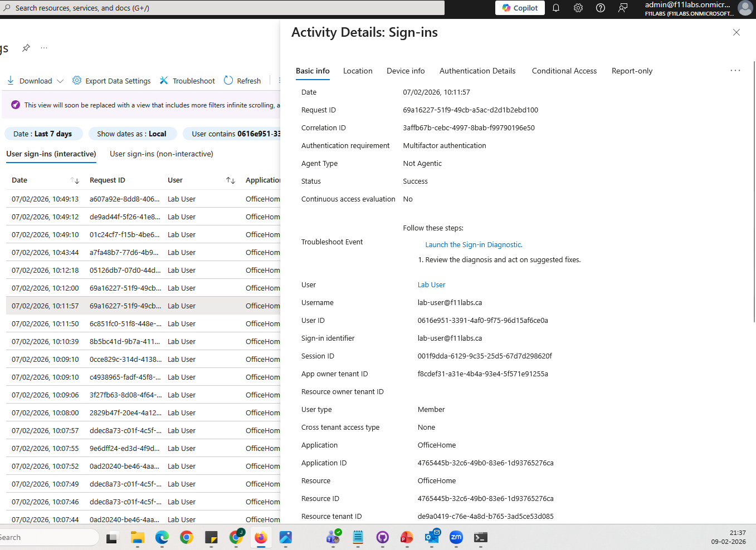Open the Lab User profile link
Screen dimensions: 756x550
[431, 284]
